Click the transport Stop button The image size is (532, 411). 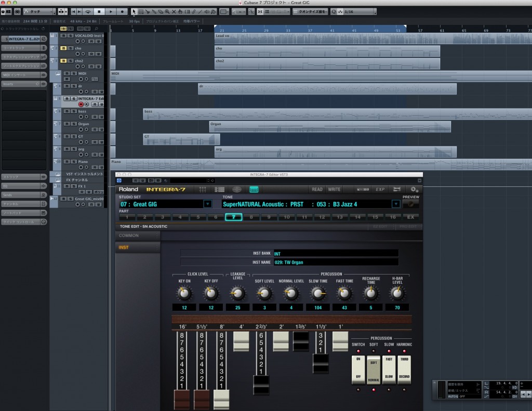(x=99, y=11)
